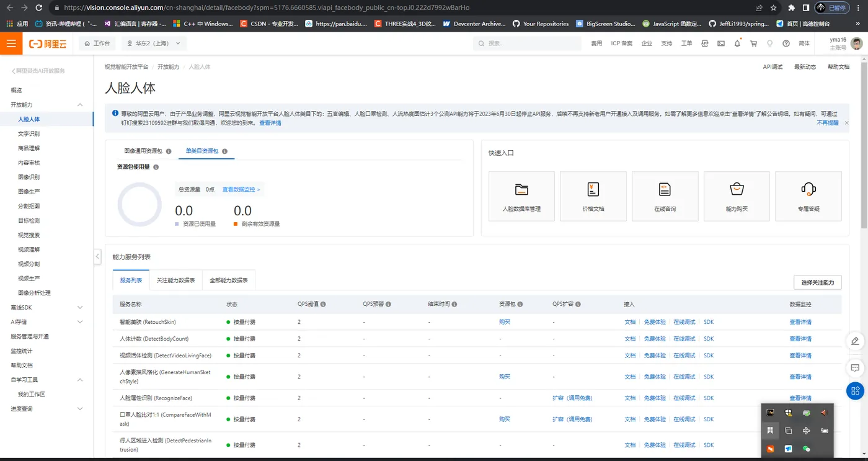868x461 pixels.
Task: Click the 人脸数据库管理 folder card
Action: (x=521, y=196)
